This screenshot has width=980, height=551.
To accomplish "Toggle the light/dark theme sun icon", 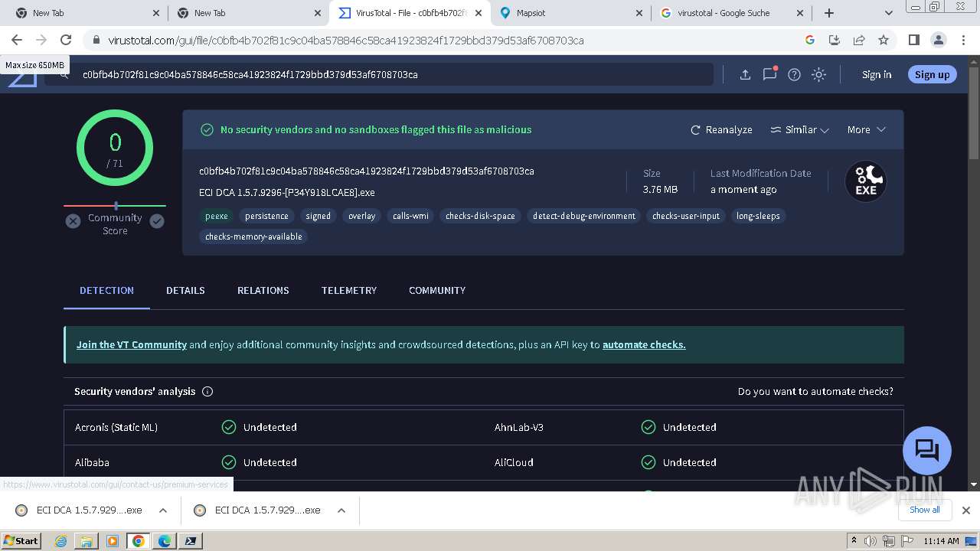I will tap(818, 74).
